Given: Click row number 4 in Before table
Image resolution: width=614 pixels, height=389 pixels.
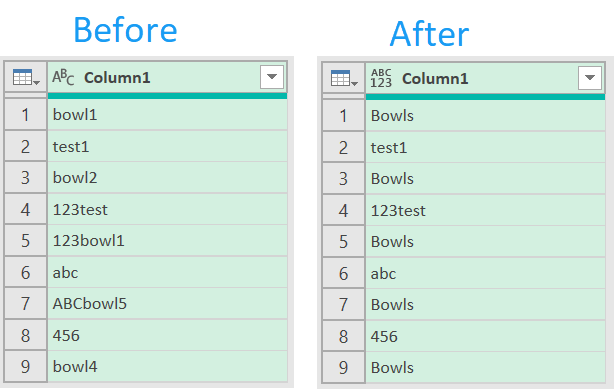Looking at the screenshot, I should [26, 210].
